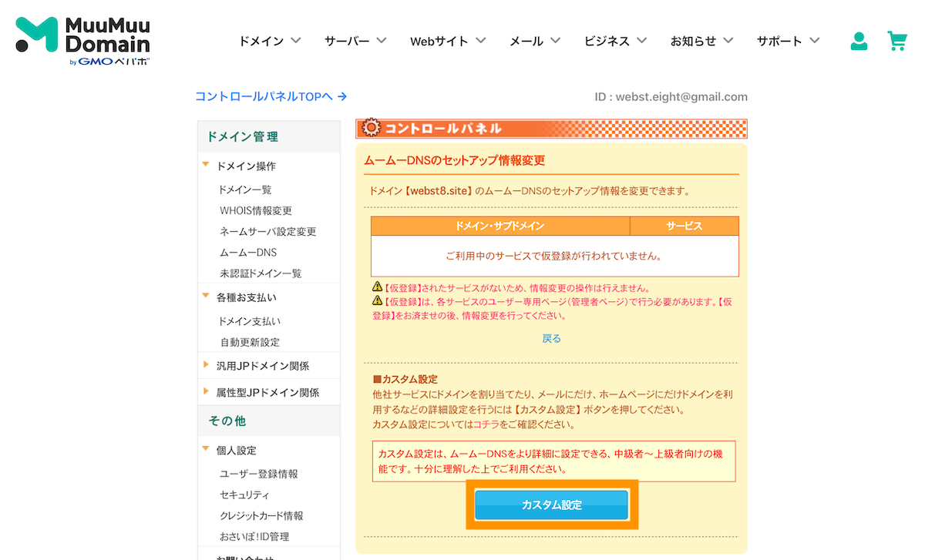Open the shopping cart icon

tap(897, 41)
